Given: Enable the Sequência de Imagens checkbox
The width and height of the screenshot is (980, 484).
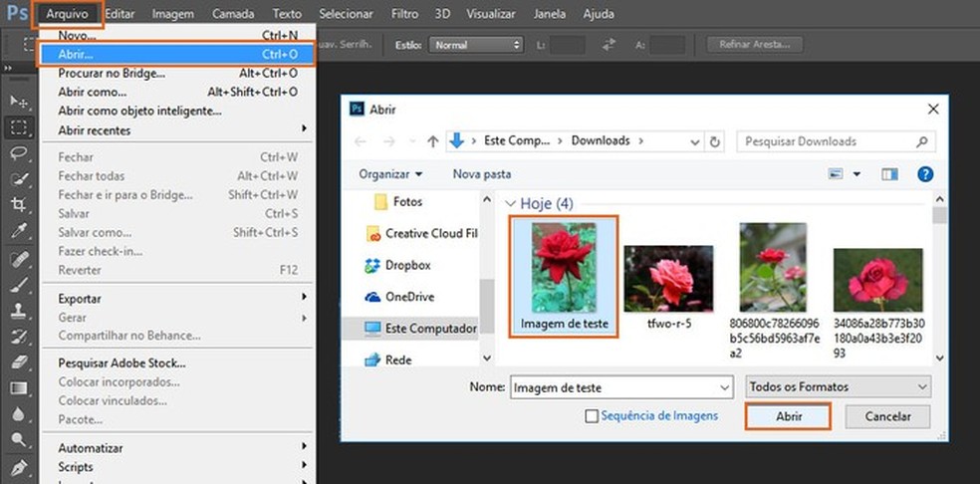Looking at the screenshot, I should click(x=593, y=416).
